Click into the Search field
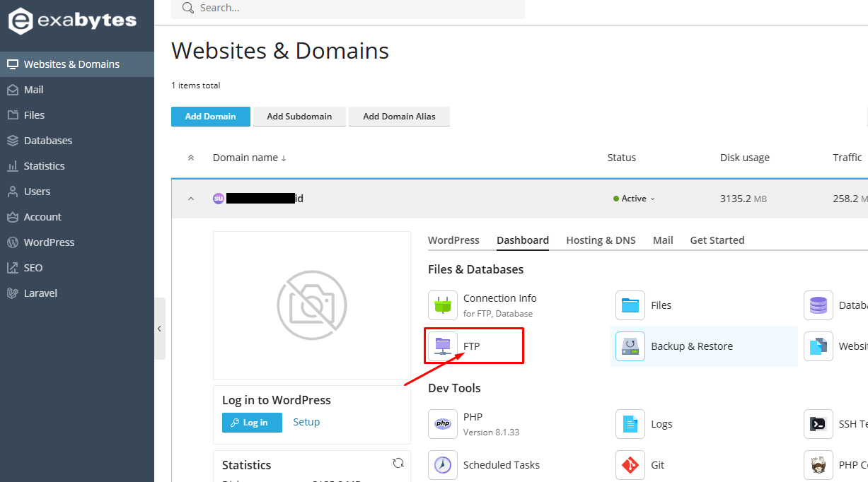 348,8
